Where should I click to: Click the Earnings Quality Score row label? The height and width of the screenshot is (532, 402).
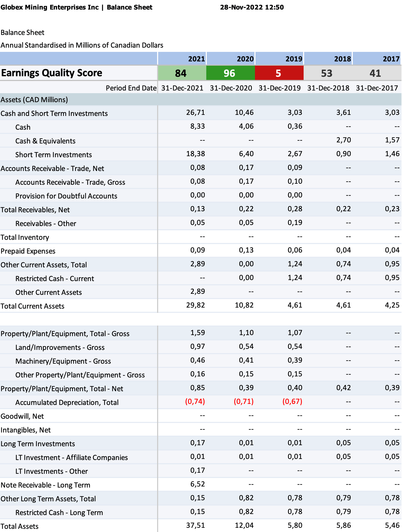click(52, 73)
